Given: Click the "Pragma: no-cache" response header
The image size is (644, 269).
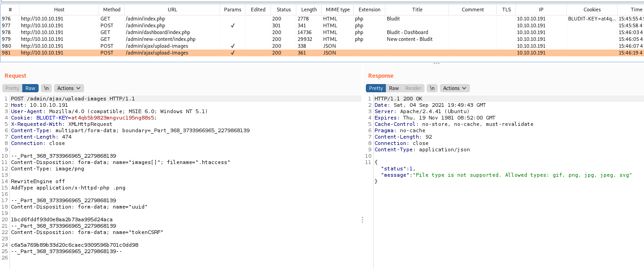Looking at the screenshot, I should (400, 130).
